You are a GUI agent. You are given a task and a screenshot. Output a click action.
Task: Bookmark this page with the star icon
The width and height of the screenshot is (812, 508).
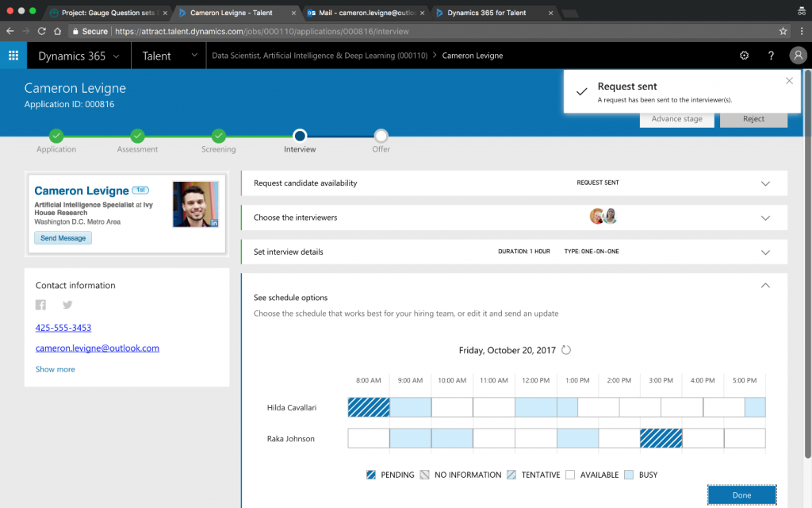783,31
